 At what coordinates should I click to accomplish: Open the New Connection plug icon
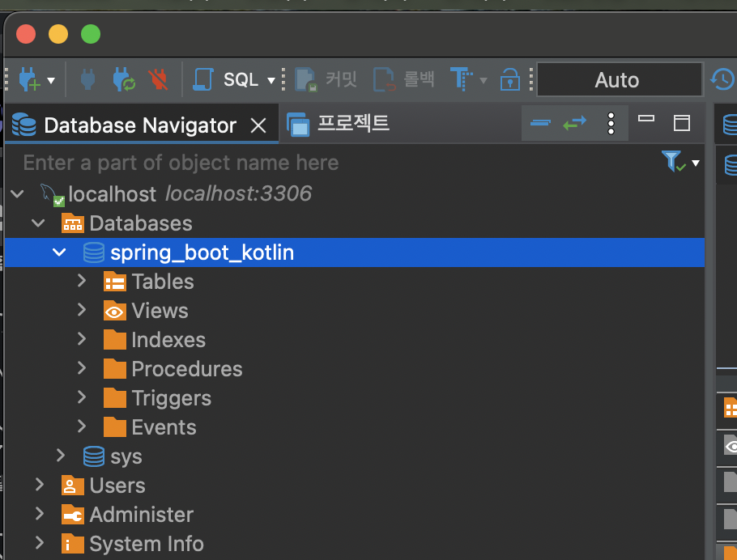[29, 79]
